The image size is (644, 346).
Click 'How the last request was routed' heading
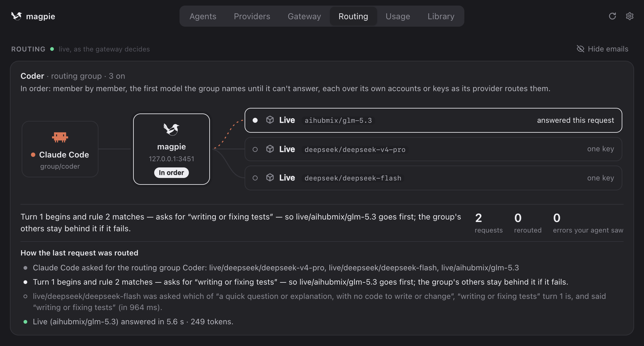[79, 253]
